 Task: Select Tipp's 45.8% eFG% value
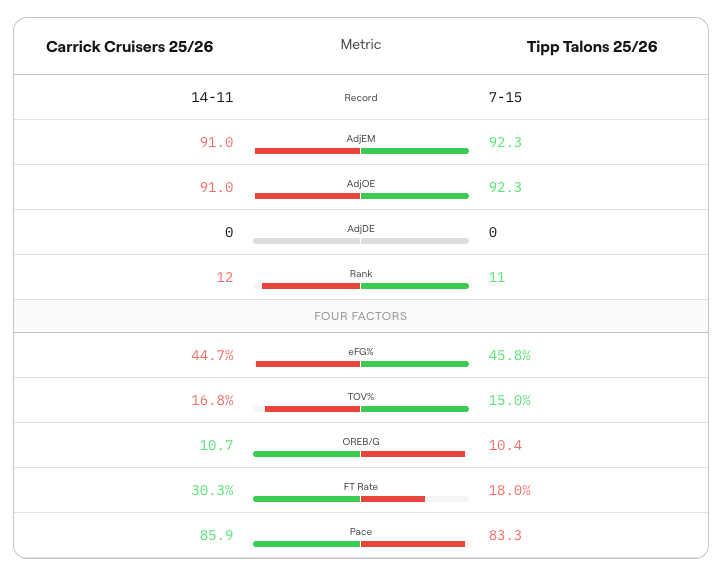click(509, 355)
